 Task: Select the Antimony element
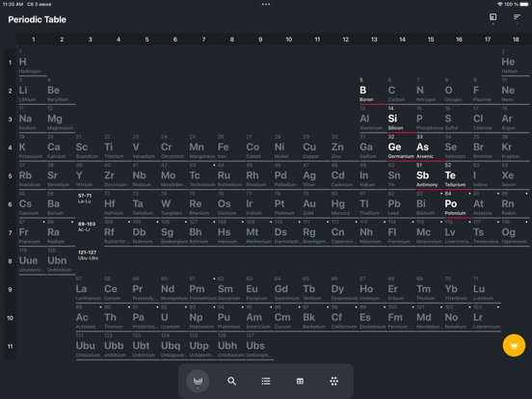coord(430,175)
